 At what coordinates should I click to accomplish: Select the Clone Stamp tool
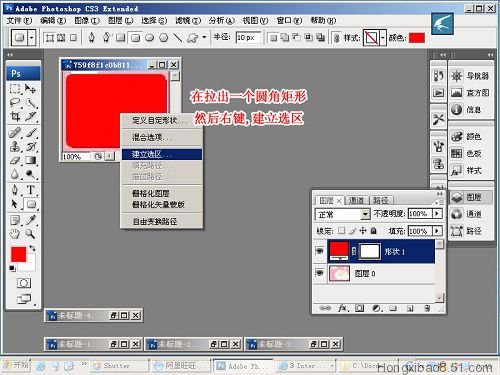15,146
